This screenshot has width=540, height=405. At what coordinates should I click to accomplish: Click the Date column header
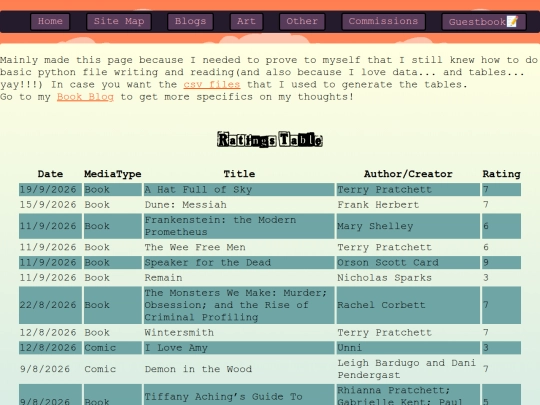(x=50, y=174)
